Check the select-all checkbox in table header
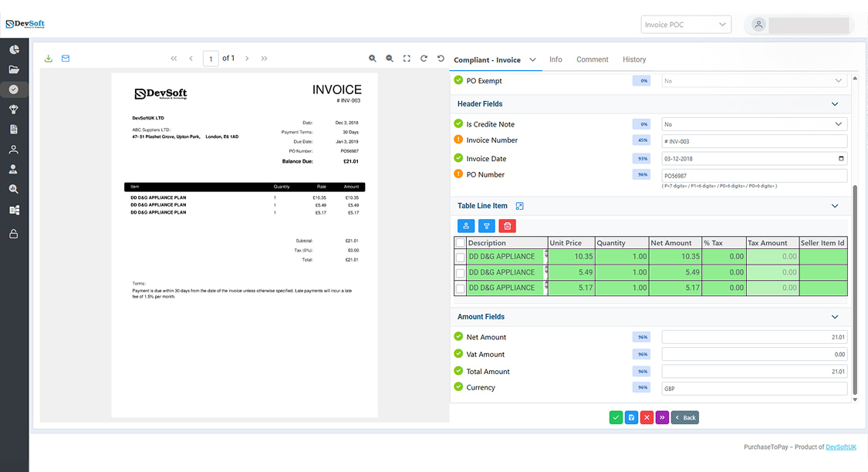 click(461, 243)
